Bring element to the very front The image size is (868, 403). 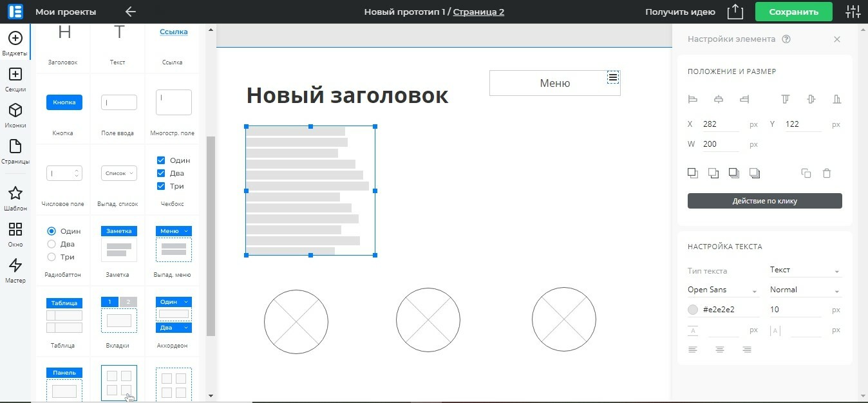[734, 173]
